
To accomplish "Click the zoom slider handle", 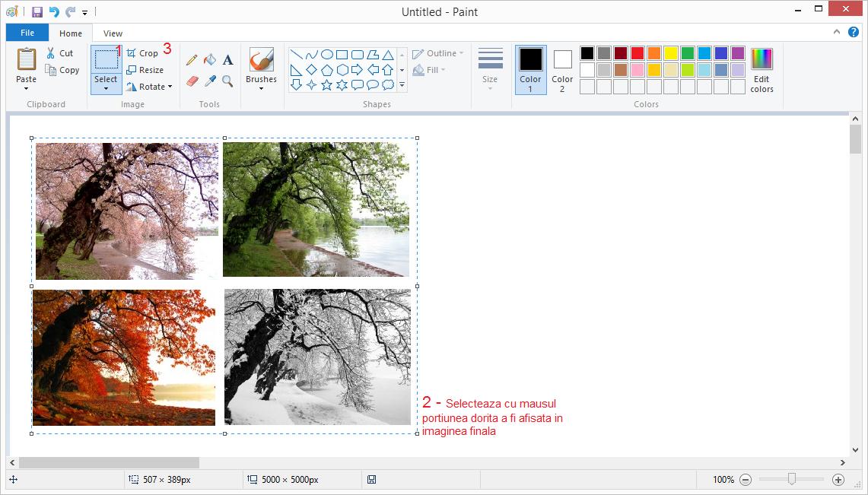I will pos(792,479).
